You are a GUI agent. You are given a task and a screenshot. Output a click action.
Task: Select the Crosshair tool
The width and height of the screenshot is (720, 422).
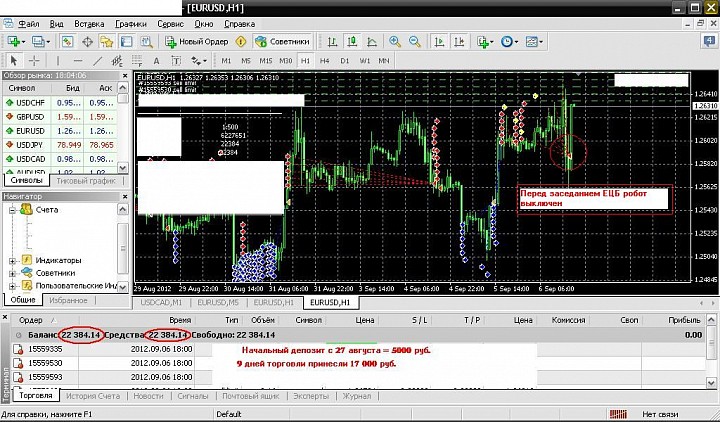(x=34, y=61)
